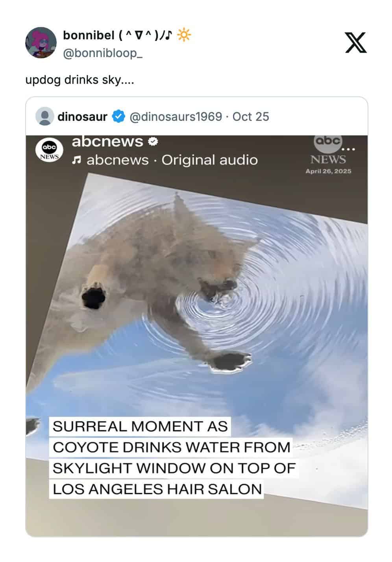Open the @dinosaurs1969 handle

pyautogui.click(x=176, y=116)
